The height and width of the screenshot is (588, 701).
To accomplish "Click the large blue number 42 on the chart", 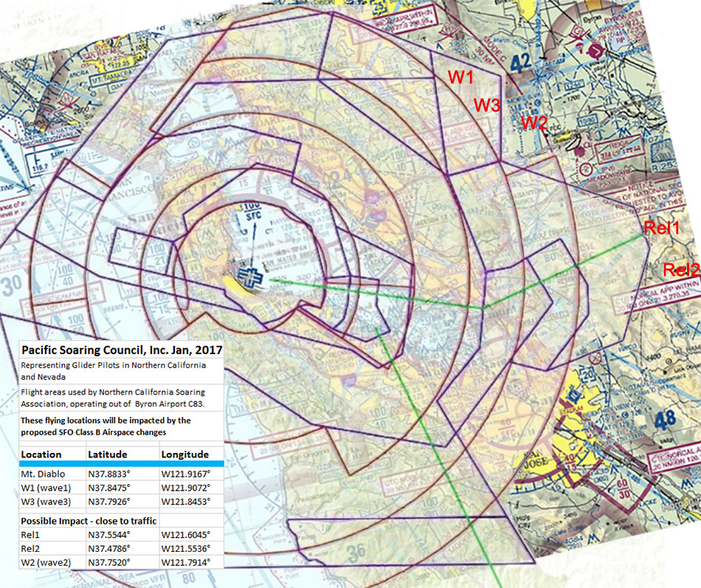I will [520, 64].
